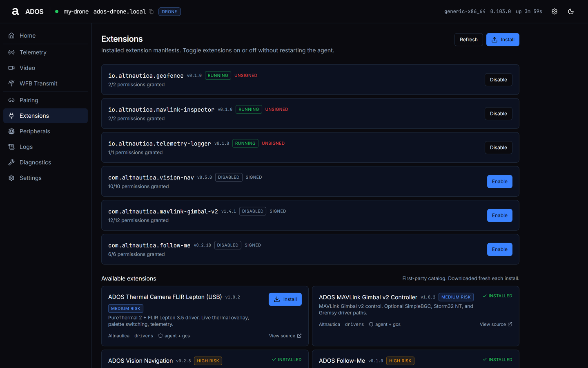This screenshot has width=588, height=368.
Task: Install ADOS Thermal Camera FLIR Lepton
Action: (x=285, y=299)
